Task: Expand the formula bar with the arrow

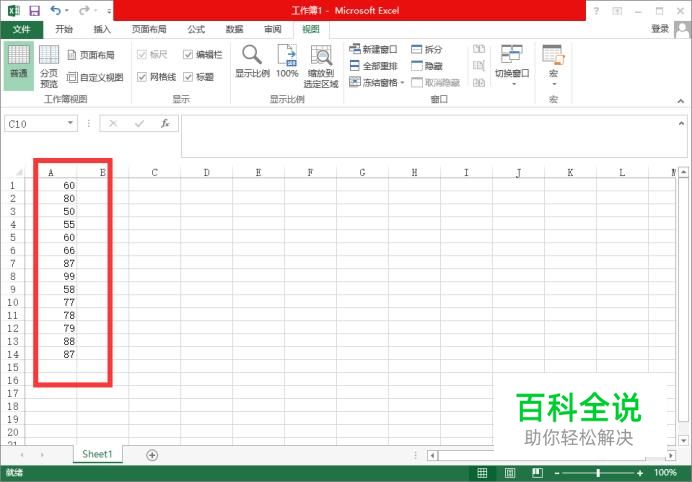Action: 681,123
